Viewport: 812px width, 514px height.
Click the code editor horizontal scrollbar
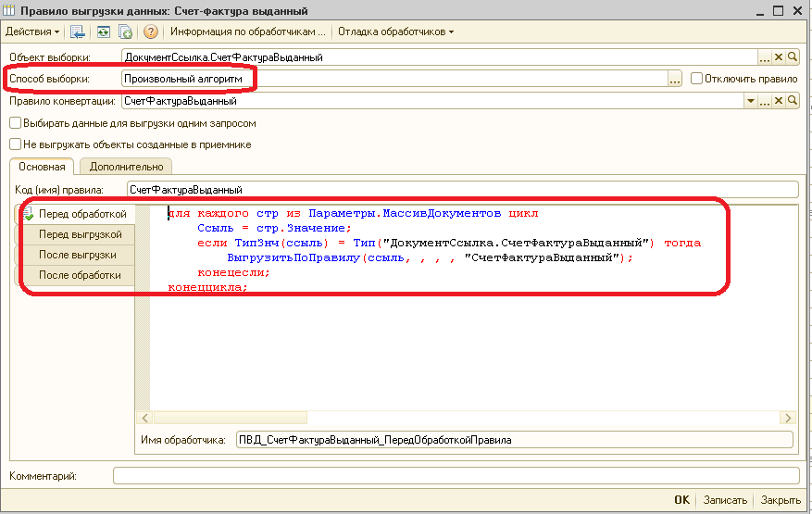[x=463, y=419]
